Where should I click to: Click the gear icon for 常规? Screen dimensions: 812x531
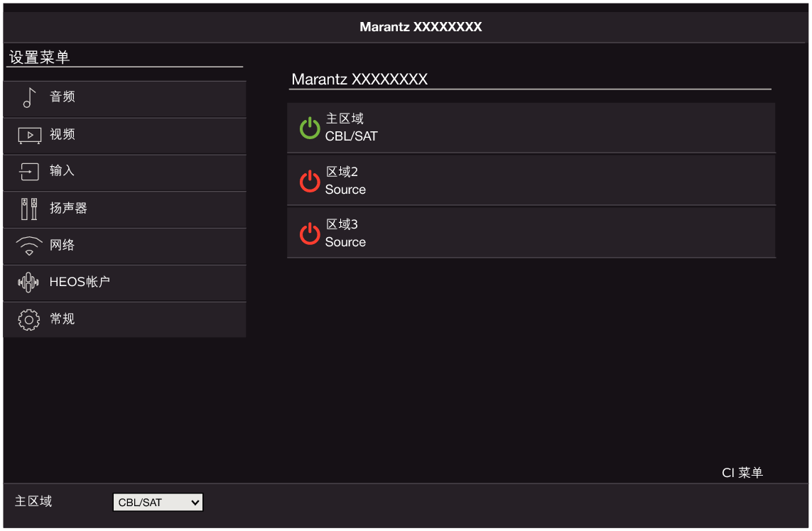click(29, 320)
